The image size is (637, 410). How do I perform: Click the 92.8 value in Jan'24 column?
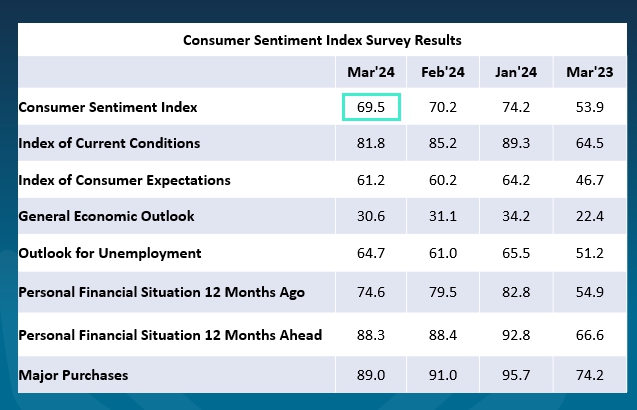(x=515, y=335)
